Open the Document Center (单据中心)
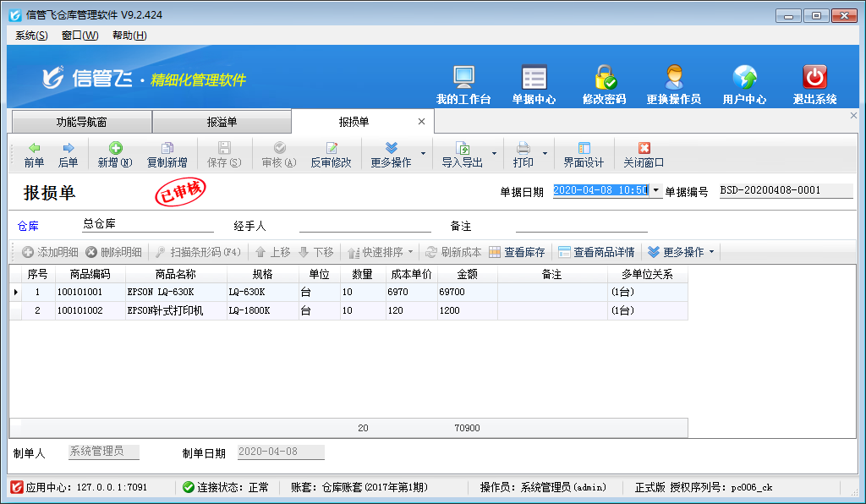Image resolution: width=866 pixels, height=504 pixels. pyautogui.click(x=534, y=79)
